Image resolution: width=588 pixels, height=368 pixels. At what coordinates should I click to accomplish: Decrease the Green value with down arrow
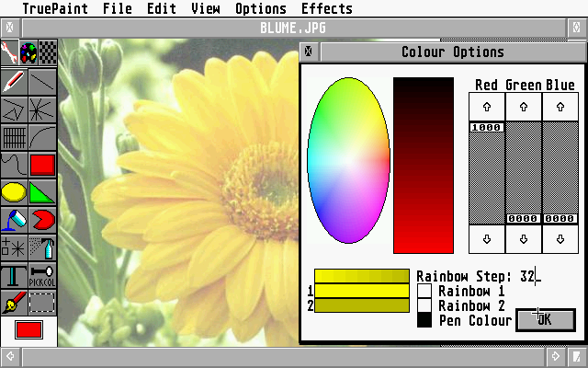pos(524,239)
